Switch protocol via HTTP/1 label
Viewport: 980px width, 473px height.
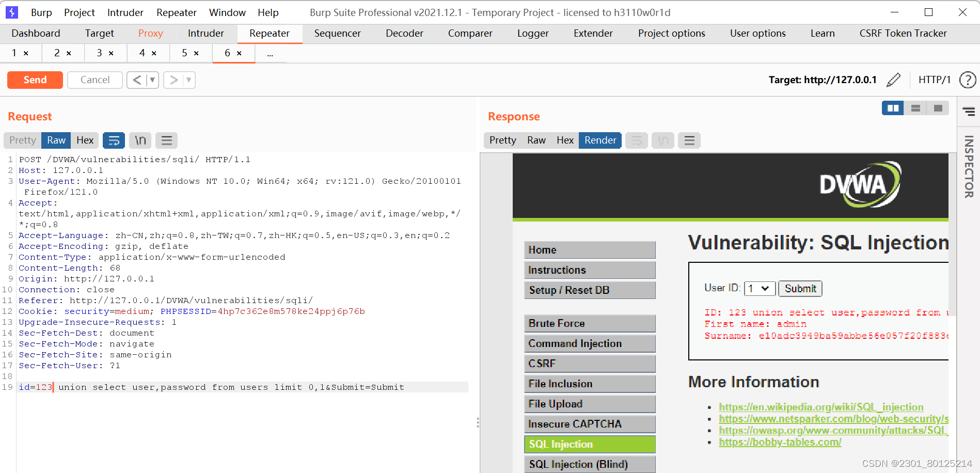934,80
